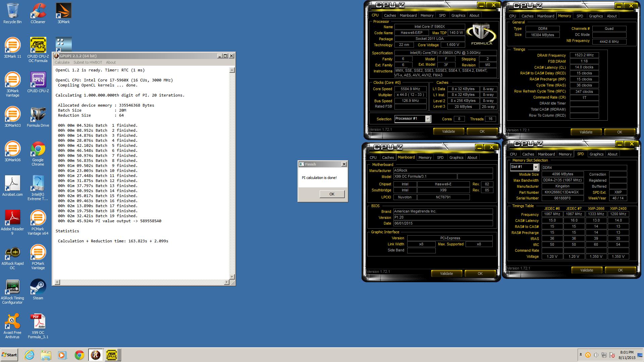Click the Avast tray icon
Screen dimensions: 644x362
588,355
